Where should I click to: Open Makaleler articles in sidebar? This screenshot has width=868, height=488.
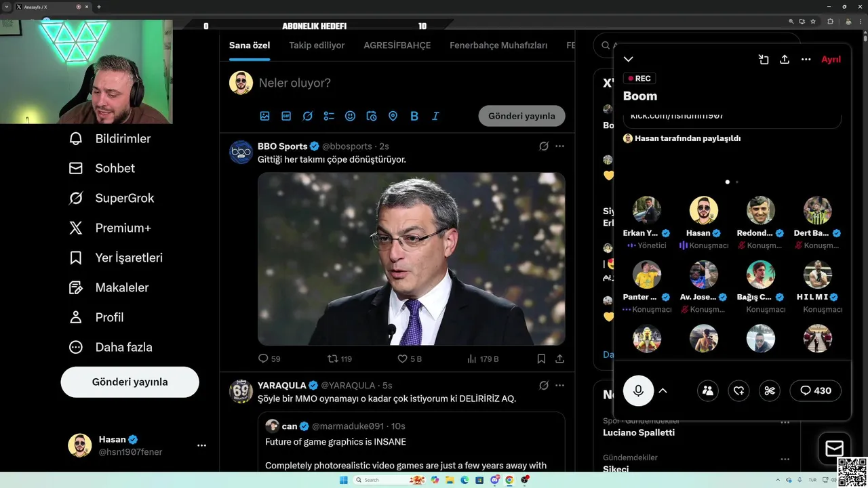point(108,287)
